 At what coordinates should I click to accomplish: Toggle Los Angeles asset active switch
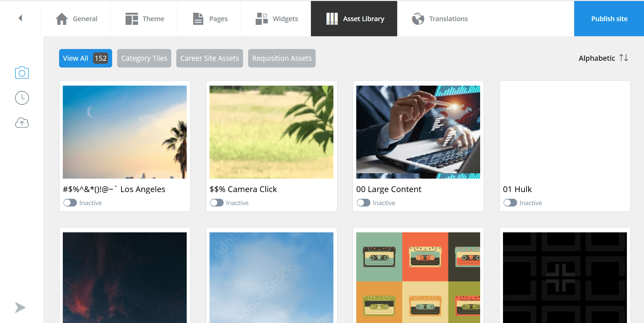(70, 203)
